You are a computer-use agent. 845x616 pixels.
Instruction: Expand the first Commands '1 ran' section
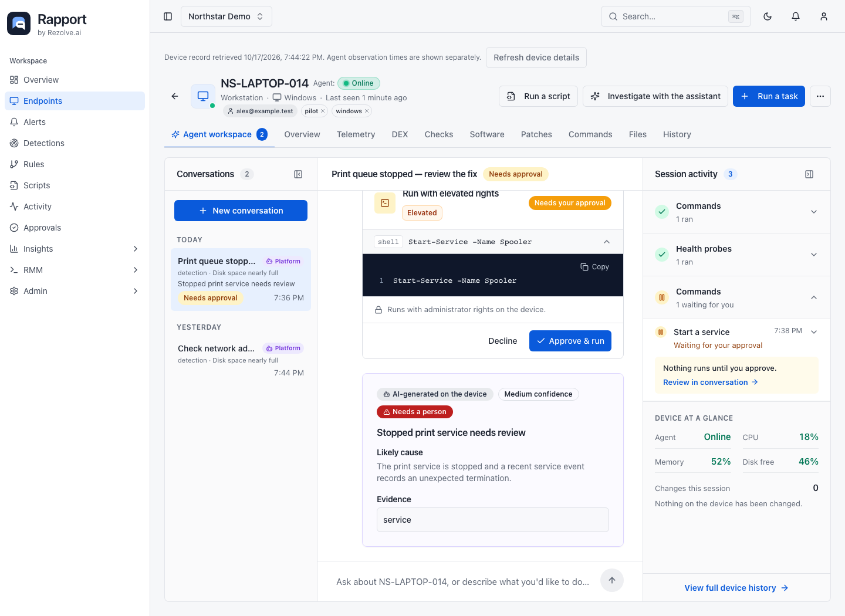tap(814, 212)
